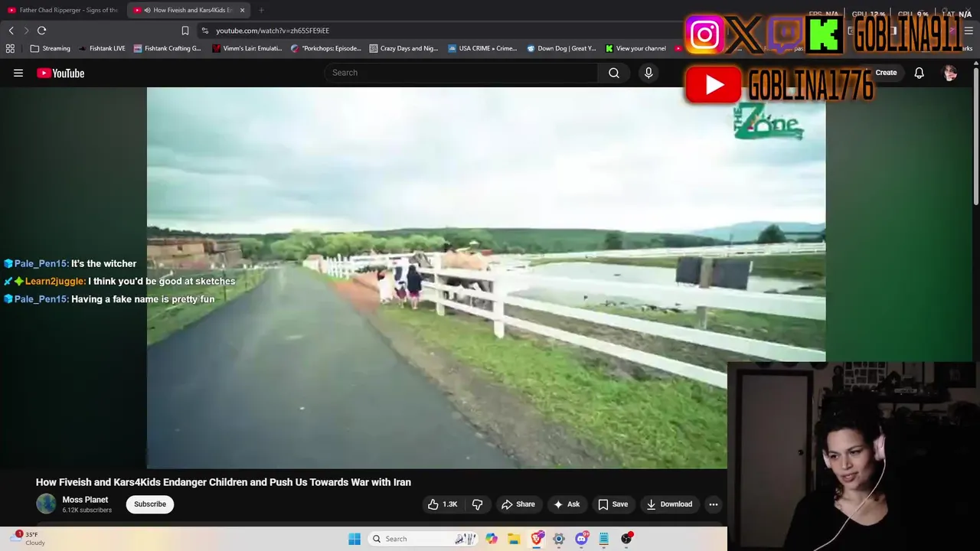Image resolution: width=980 pixels, height=551 pixels.
Task: Click the video title text
Action: tap(224, 482)
